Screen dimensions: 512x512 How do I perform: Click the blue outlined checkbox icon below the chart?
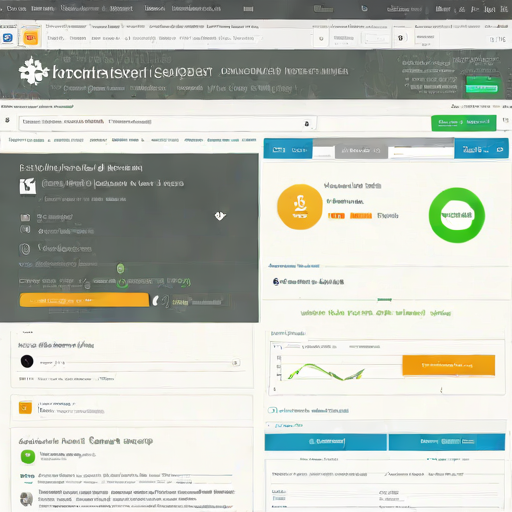272,410
